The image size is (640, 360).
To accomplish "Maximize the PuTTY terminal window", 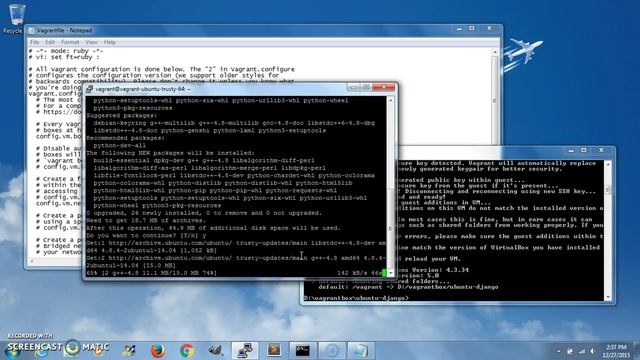I will click(x=366, y=87).
